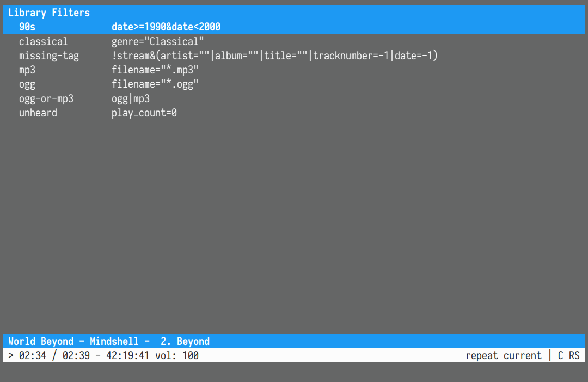The height and width of the screenshot is (382, 588).
Task: Click the date>=1990&date<2000 expression
Action: (x=166, y=27)
